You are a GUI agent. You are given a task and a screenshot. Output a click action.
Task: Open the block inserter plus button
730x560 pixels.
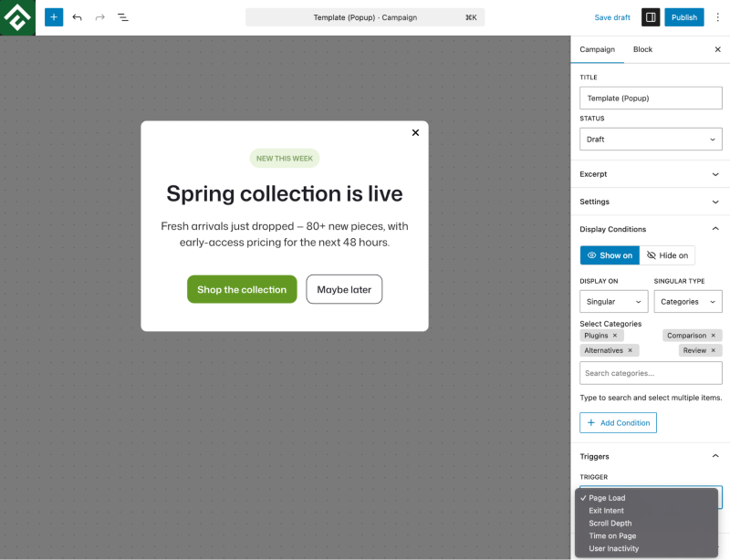pos(54,17)
